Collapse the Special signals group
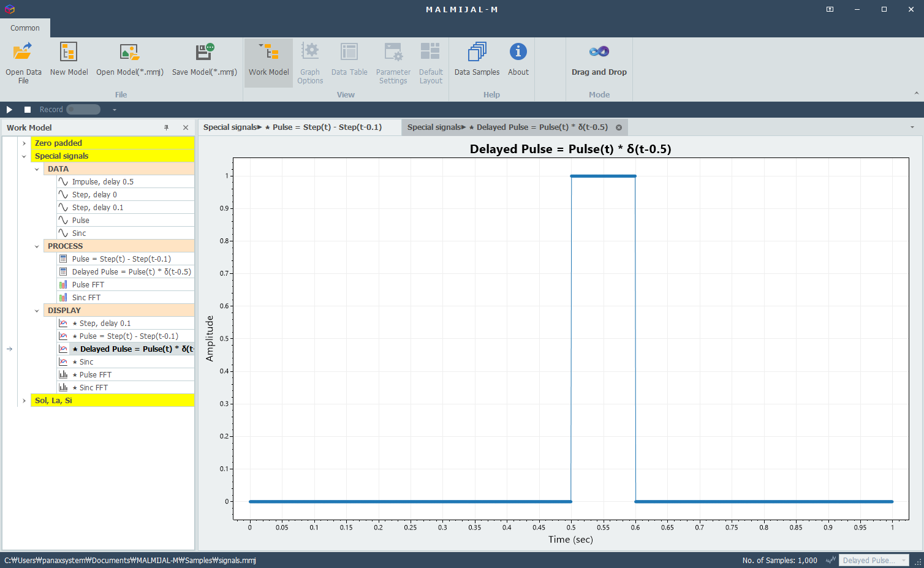This screenshot has height=568, width=924. (x=24, y=156)
